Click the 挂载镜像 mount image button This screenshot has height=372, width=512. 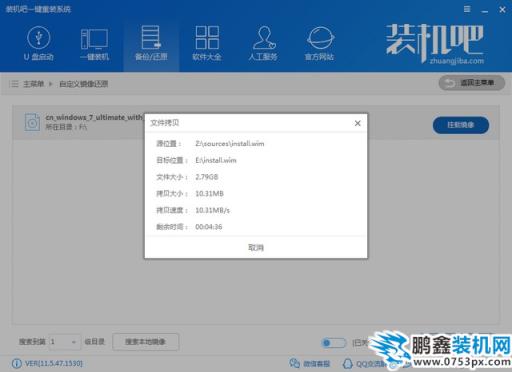pyautogui.click(x=461, y=125)
